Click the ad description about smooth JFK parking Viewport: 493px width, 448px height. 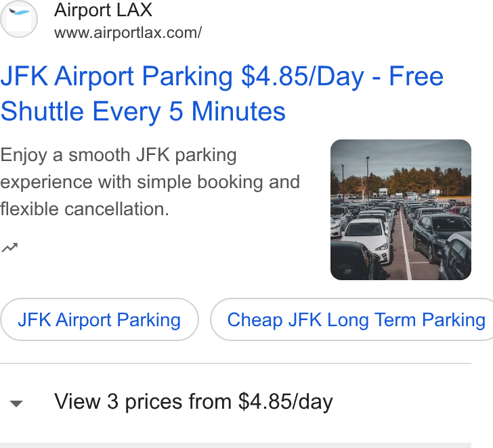150,182
